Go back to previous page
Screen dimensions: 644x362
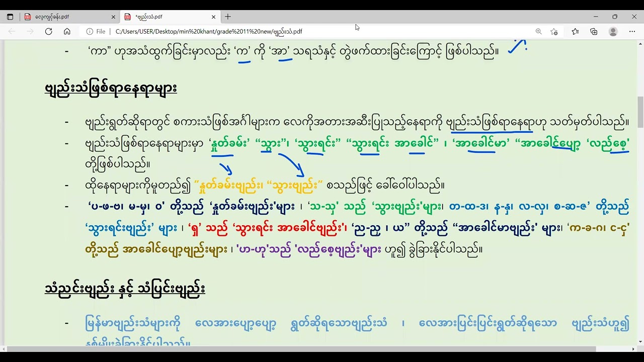point(12,31)
